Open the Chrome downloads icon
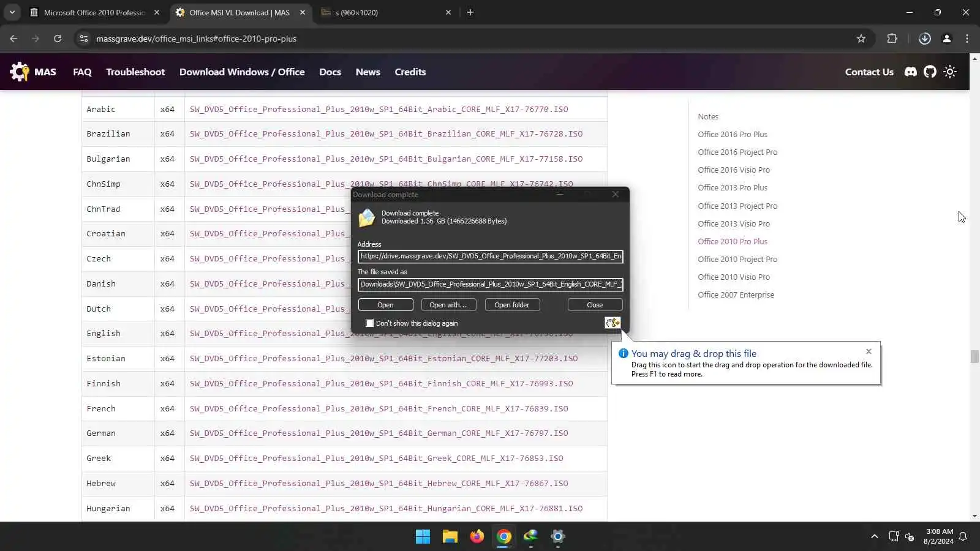 point(925,39)
